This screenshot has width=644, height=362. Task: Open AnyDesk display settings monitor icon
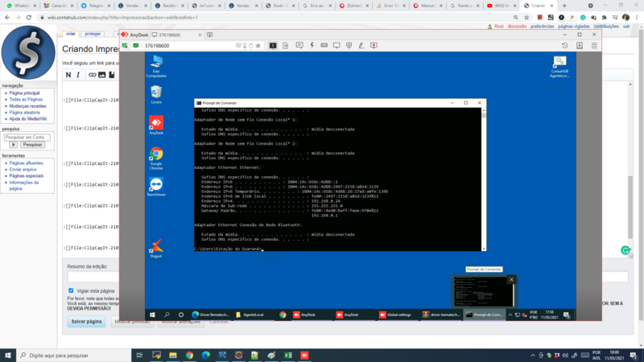(x=336, y=46)
